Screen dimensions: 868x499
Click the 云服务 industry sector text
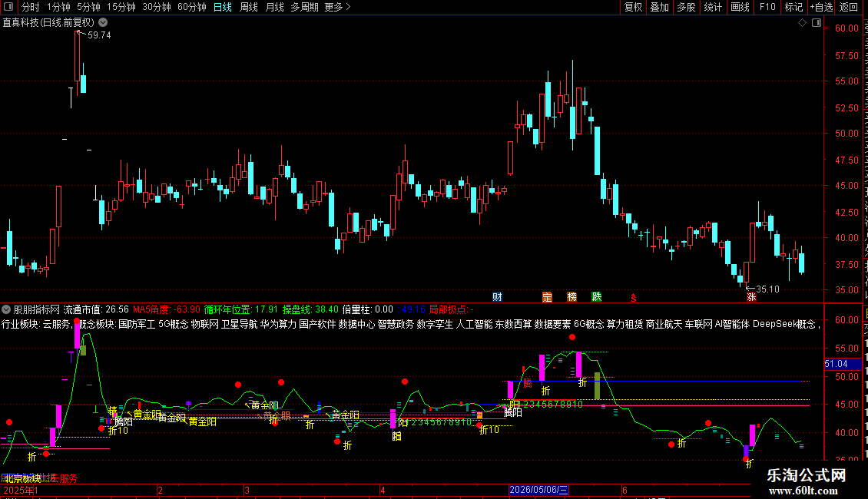(x=57, y=324)
